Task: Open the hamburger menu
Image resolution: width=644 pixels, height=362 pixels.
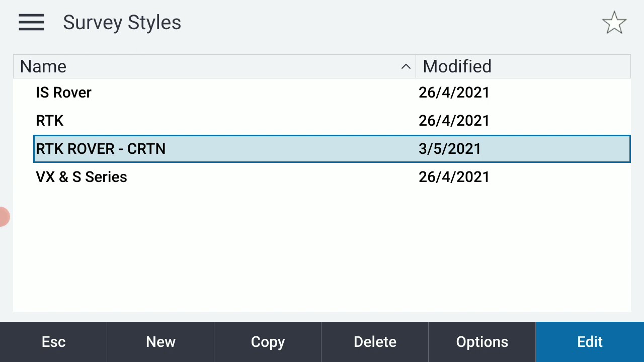Action: pos(31,23)
